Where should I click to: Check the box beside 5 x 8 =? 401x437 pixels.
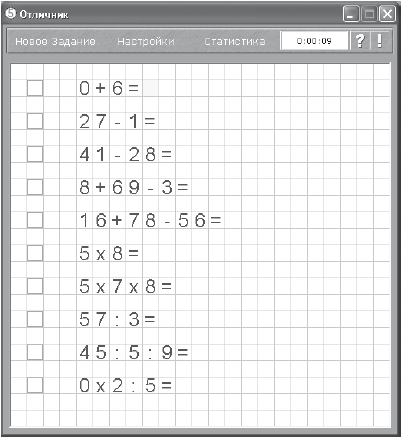tap(35, 253)
